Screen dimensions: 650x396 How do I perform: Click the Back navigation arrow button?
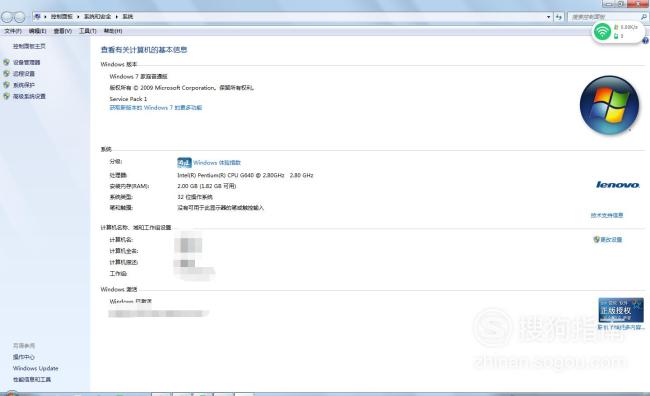pos(7,17)
